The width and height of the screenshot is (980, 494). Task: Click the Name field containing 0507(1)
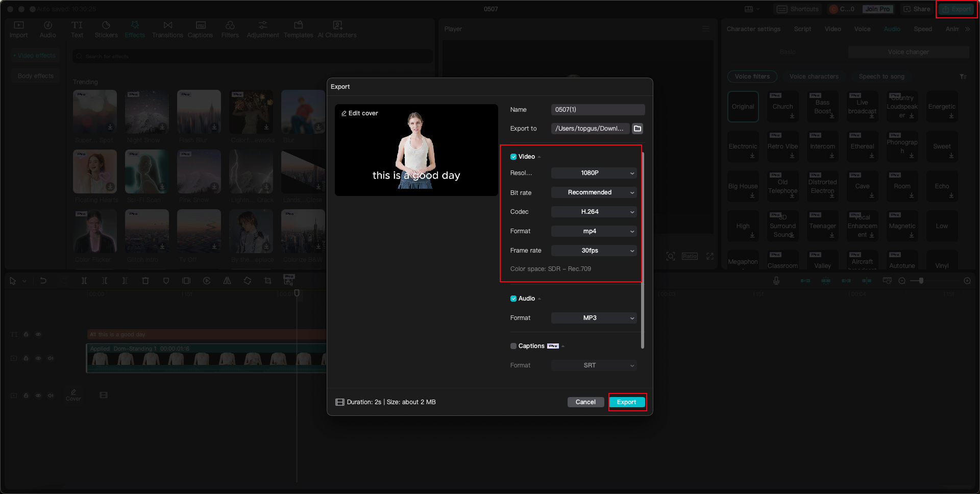[598, 110]
